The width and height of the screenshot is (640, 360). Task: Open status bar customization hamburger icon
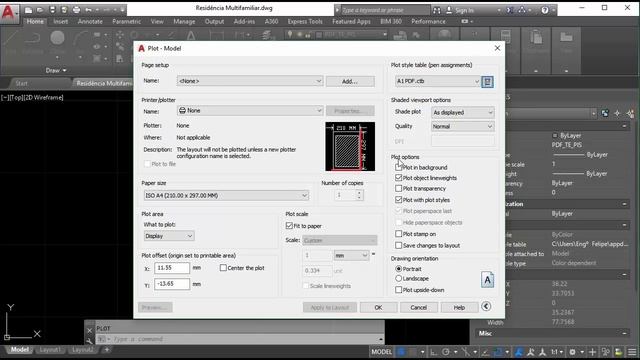click(632, 352)
